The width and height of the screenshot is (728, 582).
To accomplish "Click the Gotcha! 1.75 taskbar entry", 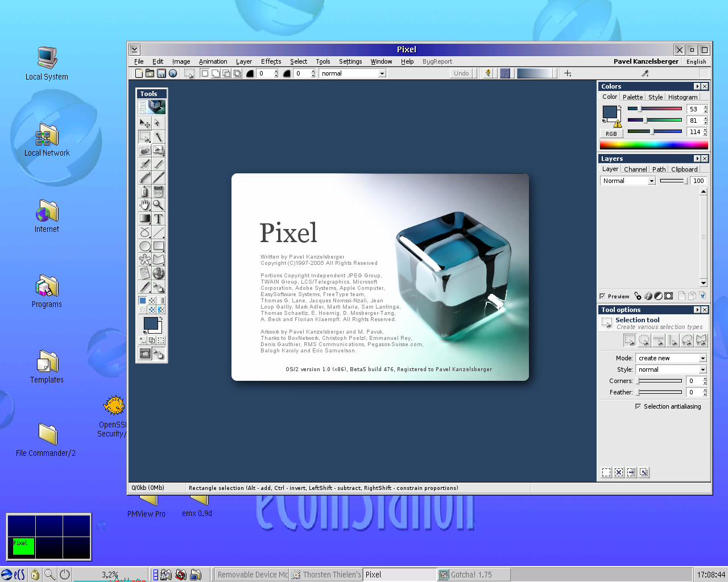I will [x=473, y=574].
